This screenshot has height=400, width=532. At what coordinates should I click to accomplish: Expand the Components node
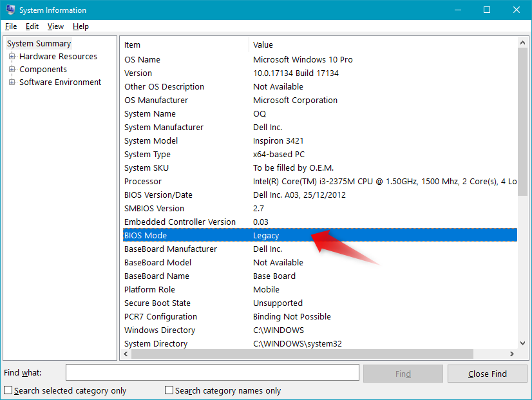pos(12,69)
